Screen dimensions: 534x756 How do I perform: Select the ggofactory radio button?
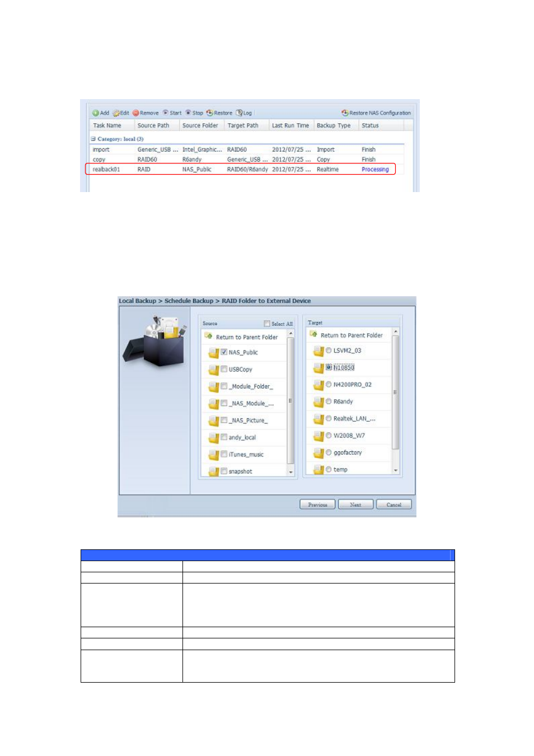tap(329, 452)
